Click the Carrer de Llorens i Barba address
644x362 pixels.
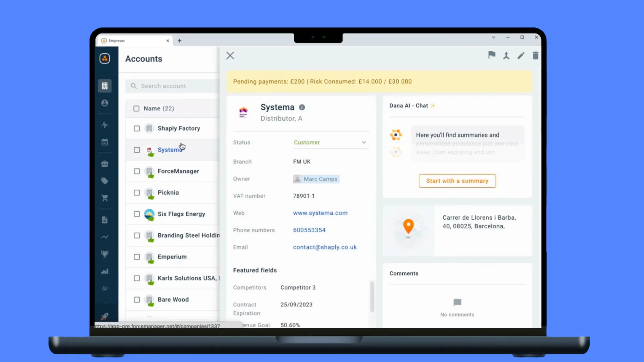pyautogui.click(x=479, y=222)
